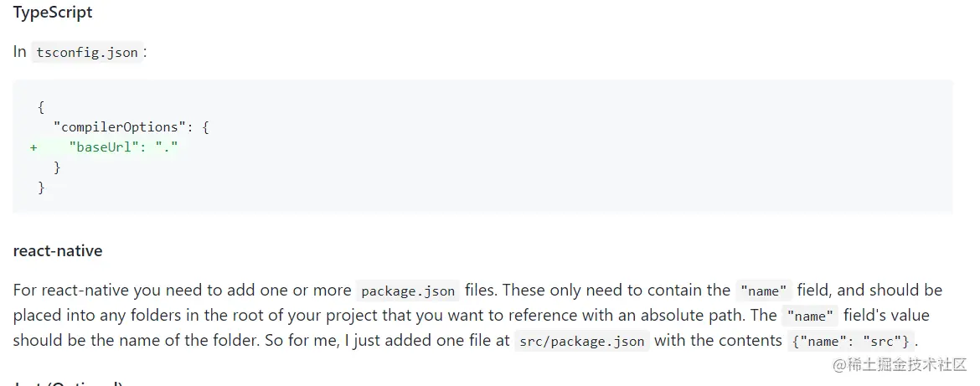Click the src/package.json inline code
Screen dimensions: 980x386
click(x=581, y=341)
